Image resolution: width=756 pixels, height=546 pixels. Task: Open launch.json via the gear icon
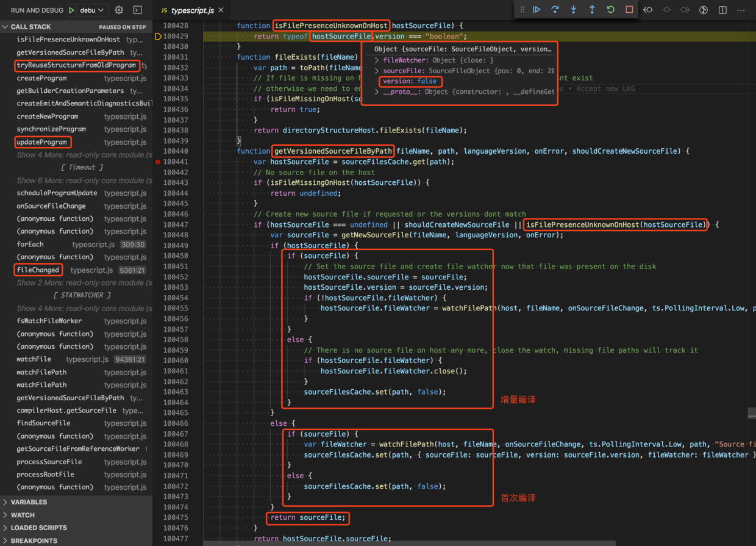pos(119,10)
